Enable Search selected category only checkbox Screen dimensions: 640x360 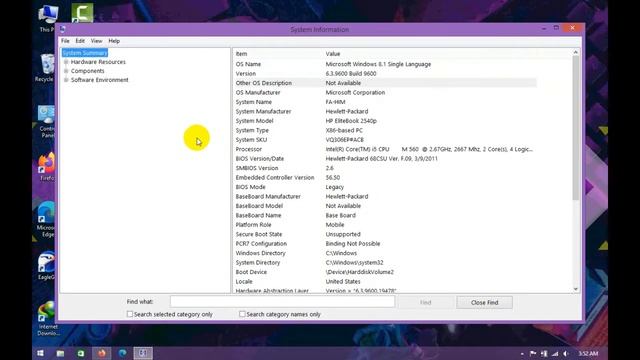tap(130, 314)
